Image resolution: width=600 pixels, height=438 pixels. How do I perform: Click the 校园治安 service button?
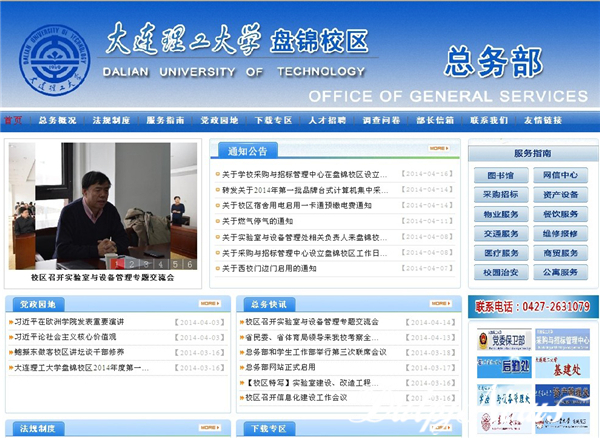501,272
